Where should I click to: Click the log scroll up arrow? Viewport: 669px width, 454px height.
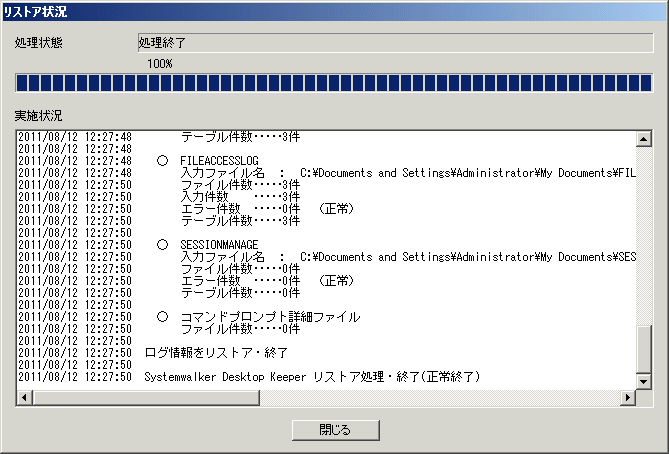click(x=643, y=139)
